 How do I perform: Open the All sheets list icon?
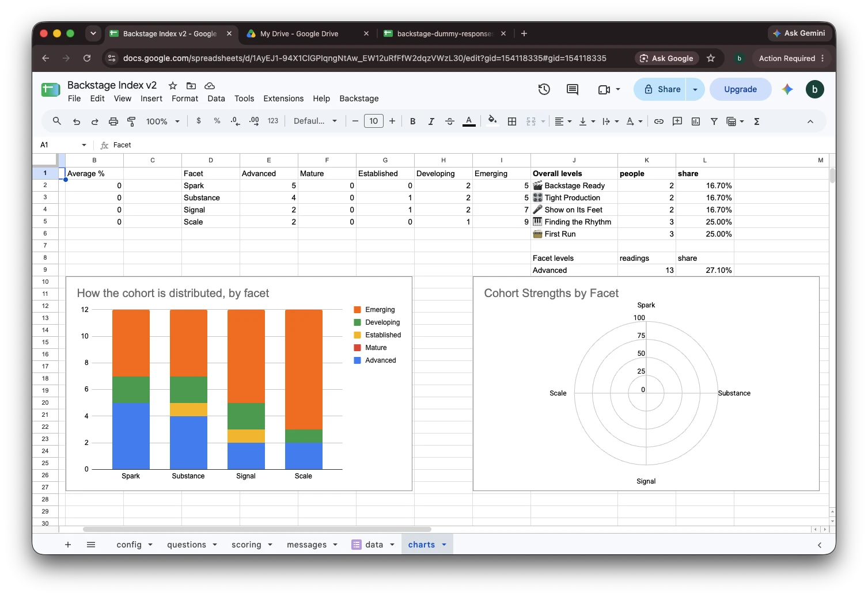[91, 545]
